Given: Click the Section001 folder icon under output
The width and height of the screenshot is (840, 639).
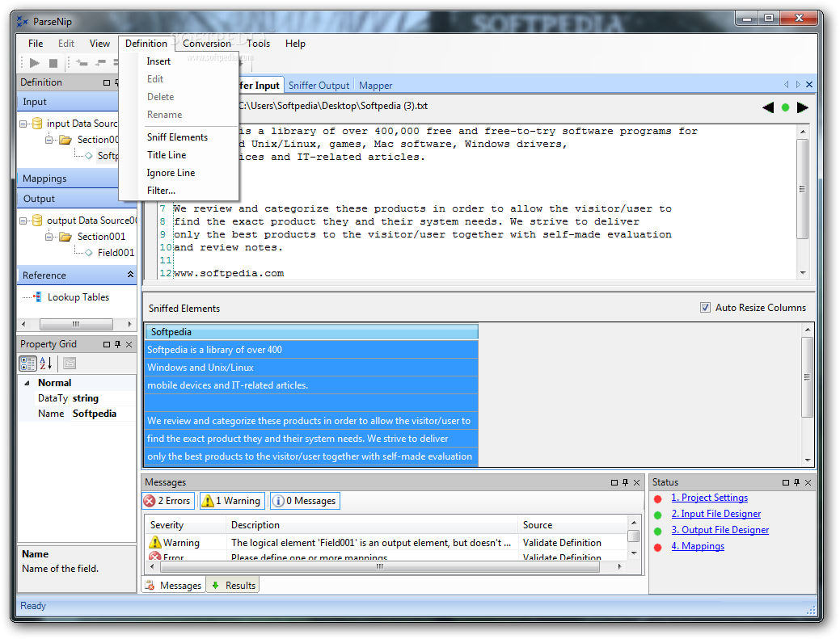Looking at the screenshot, I should [x=65, y=237].
